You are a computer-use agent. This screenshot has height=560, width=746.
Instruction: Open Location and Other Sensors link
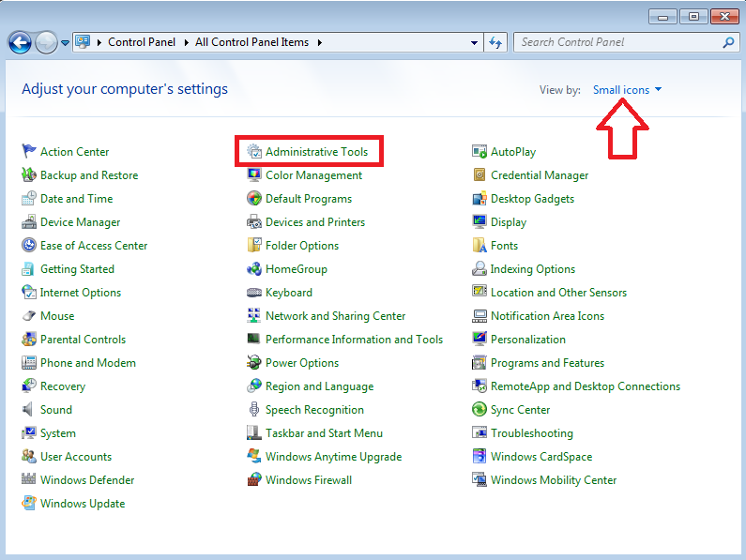[558, 292]
